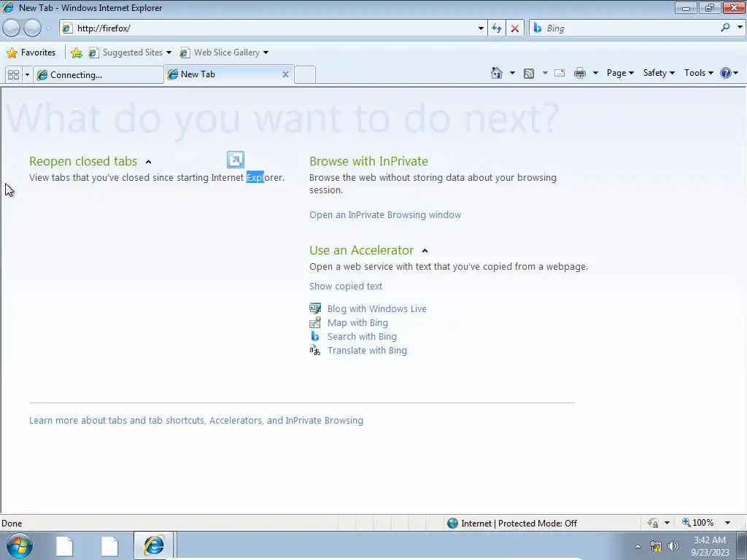
Task: Click Map with Bing link
Action: 357,322
